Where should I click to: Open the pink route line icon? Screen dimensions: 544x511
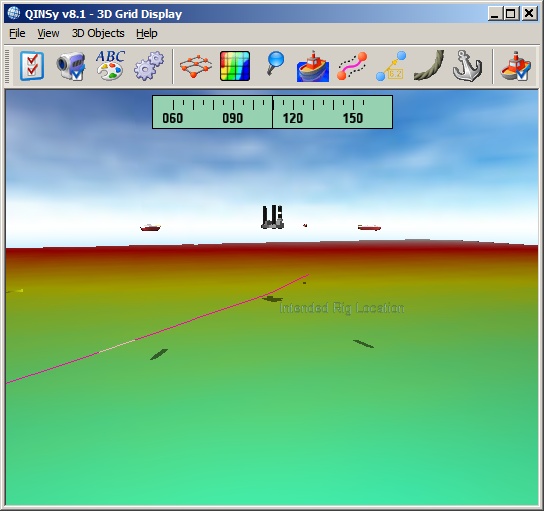click(352, 66)
